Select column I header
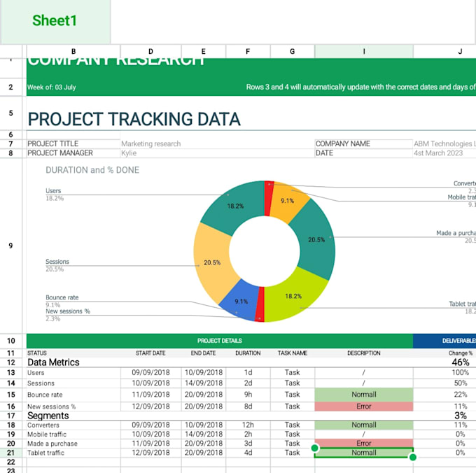Screen dimensions: 476x473 [364, 52]
